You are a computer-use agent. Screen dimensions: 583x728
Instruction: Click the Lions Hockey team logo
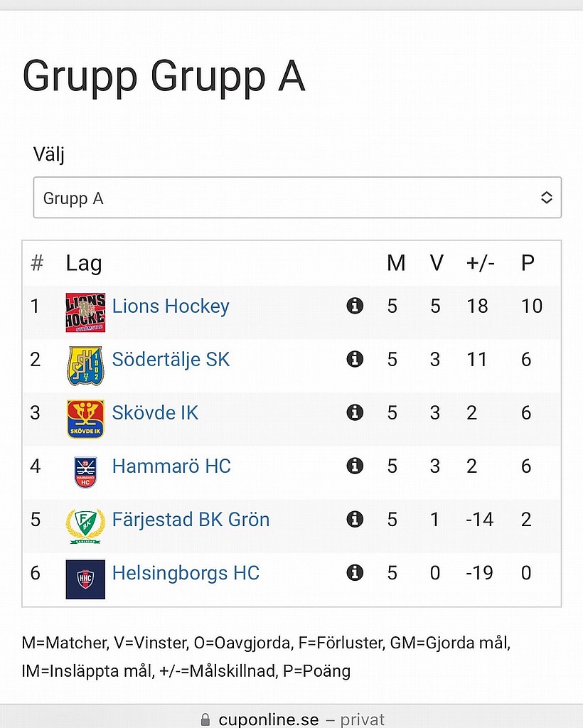tap(85, 313)
